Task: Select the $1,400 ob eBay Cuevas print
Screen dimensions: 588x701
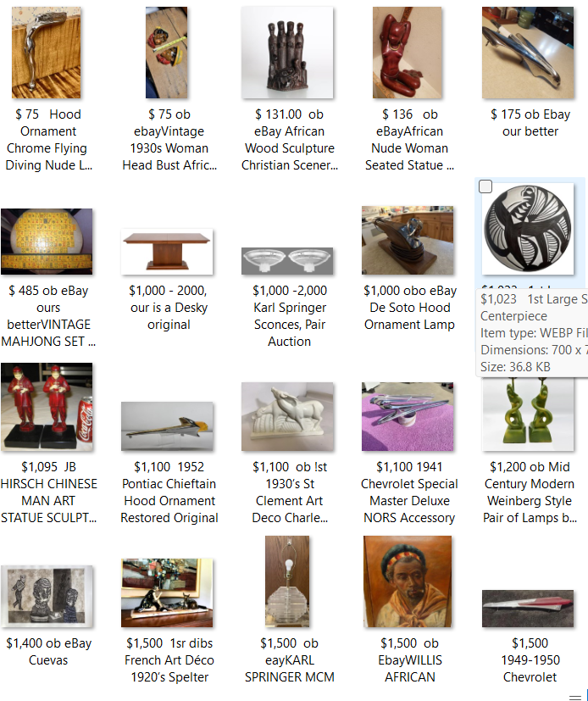Action: point(47,596)
